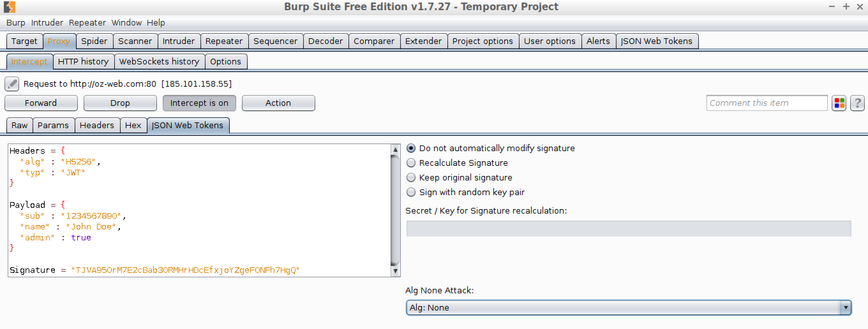
Task: Select Keep original signature option
Action: tap(411, 178)
